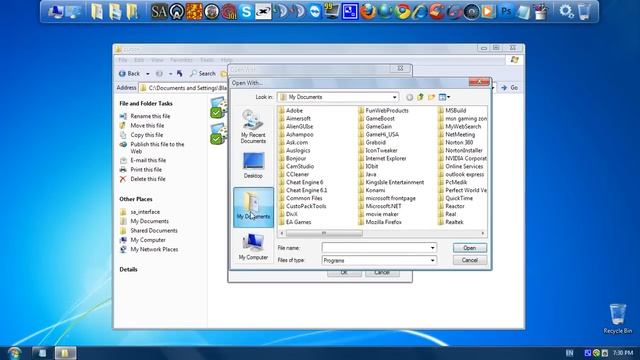
Task: Select the Realtek folder
Action: 451,222
